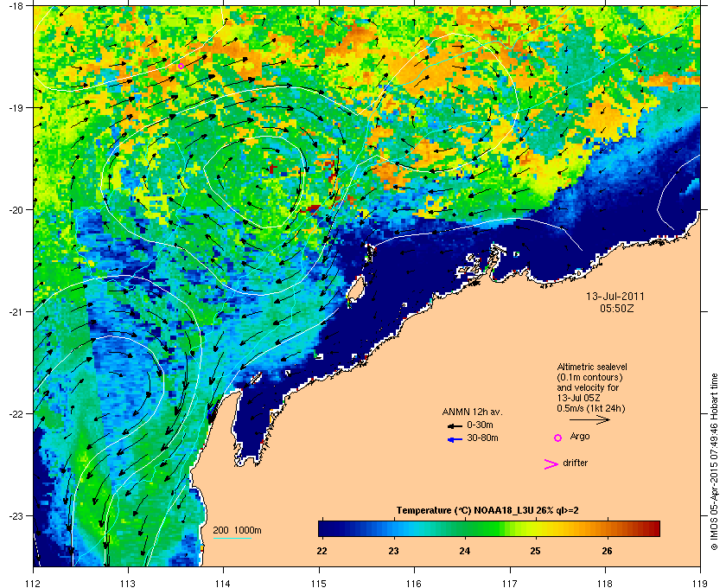Image resolution: width=726 pixels, height=588 pixels.
Task: Click the 'Altimetric sealevel' legend text
Action: point(592,367)
